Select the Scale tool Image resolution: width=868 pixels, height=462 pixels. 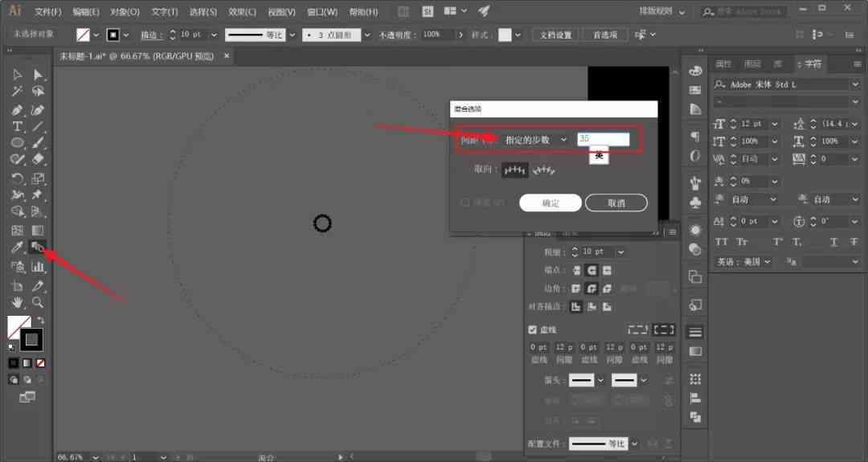point(38,178)
